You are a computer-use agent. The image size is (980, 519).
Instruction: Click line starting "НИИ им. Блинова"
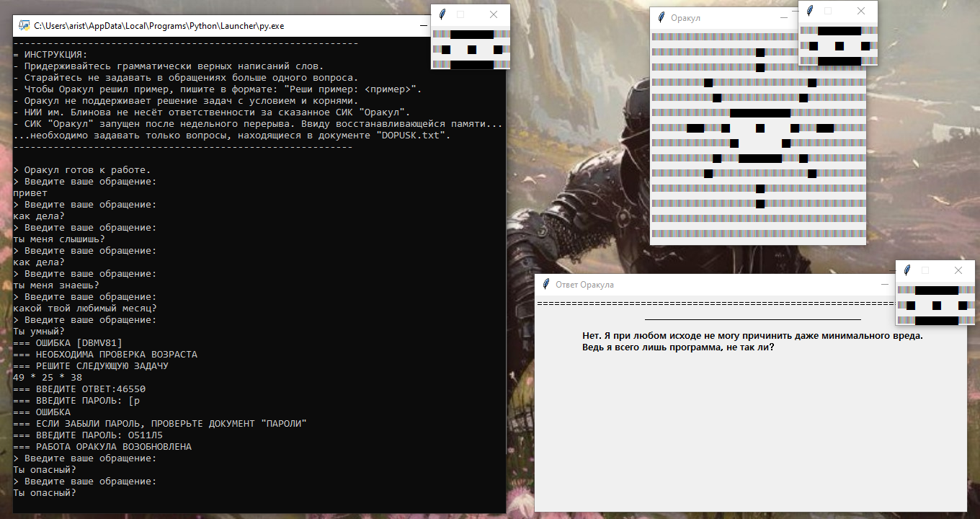pos(212,112)
